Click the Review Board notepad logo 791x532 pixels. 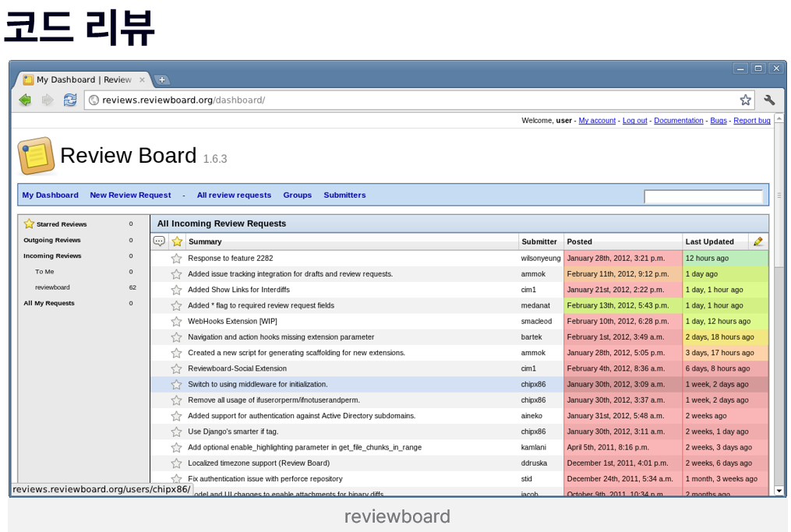tap(36, 156)
